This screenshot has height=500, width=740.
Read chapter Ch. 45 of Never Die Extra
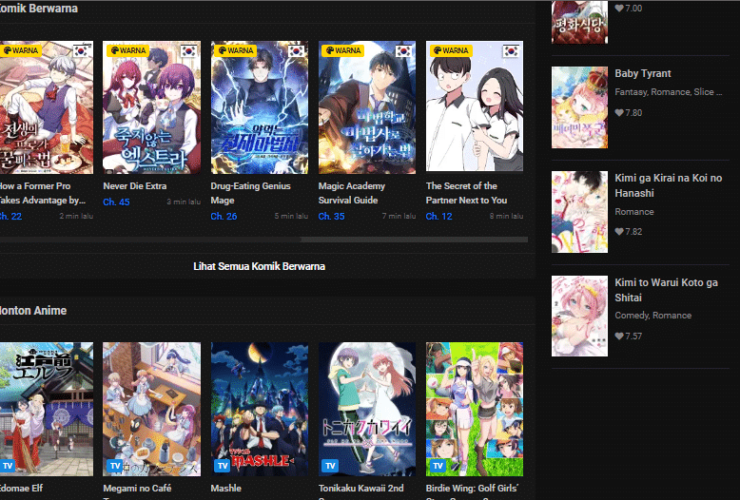tap(116, 202)
